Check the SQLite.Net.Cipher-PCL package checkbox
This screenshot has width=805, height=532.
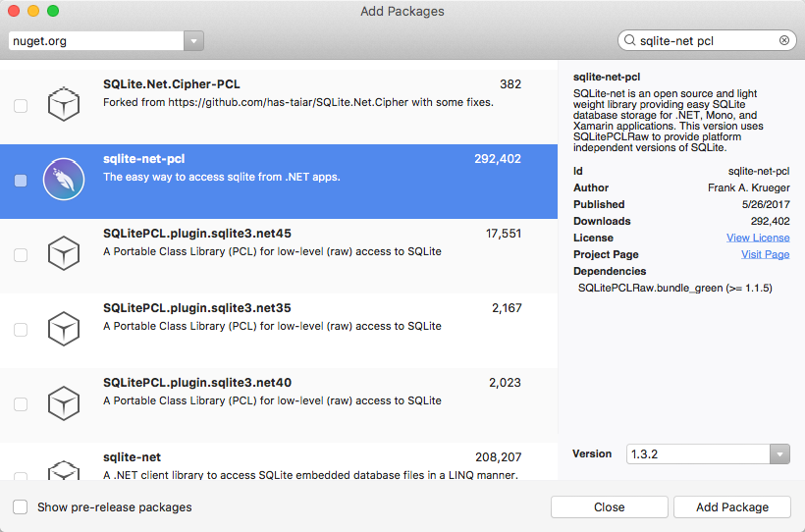(21, 106)
